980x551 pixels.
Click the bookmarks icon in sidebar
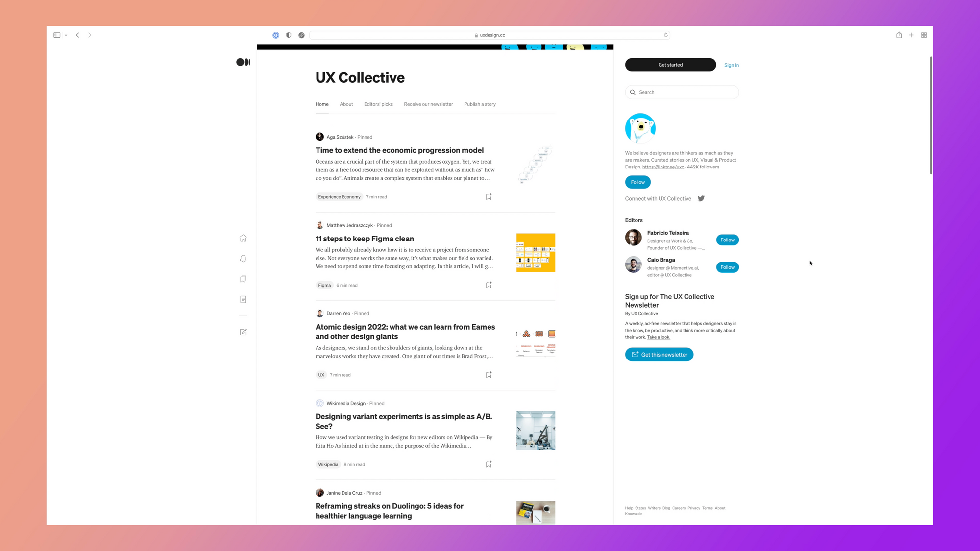243,279
